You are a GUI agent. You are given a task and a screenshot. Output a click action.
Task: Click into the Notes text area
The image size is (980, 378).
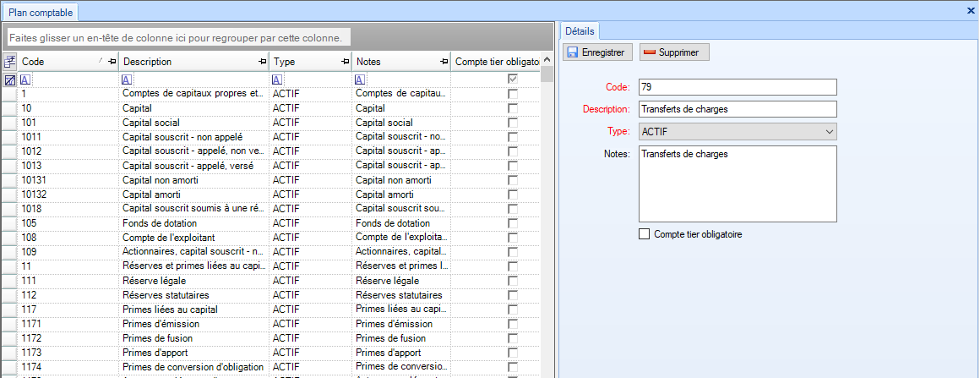737,184
